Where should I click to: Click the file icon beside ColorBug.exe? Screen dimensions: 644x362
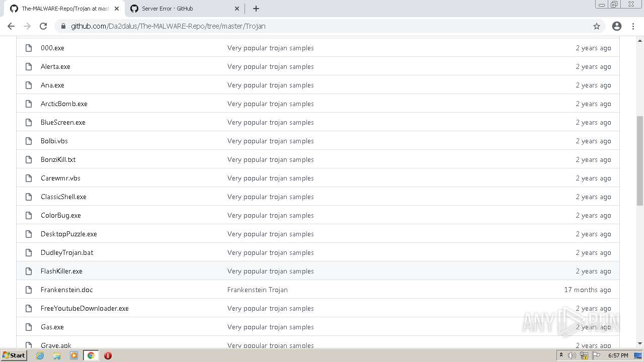(29, 215)
